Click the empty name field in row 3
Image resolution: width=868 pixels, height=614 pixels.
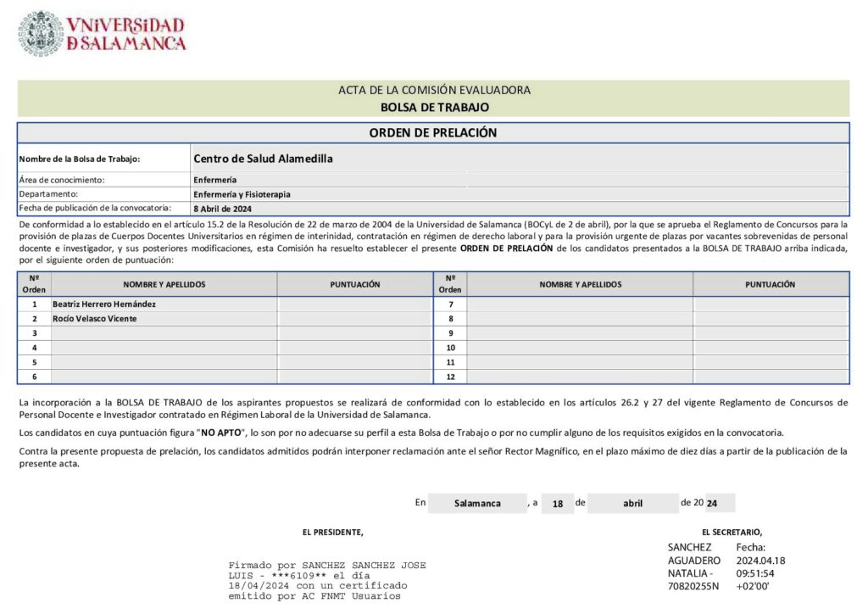(x=164, y=332)
